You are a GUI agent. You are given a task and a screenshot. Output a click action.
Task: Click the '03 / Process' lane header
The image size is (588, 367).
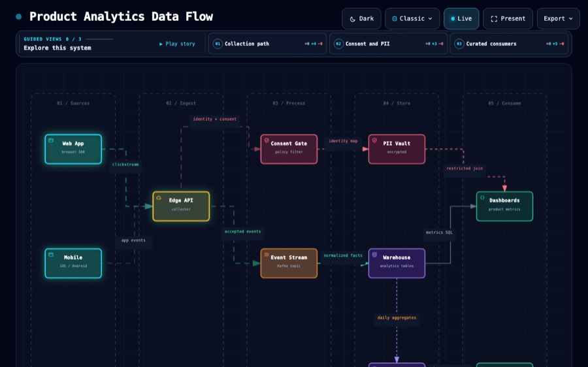pos(289,103)
